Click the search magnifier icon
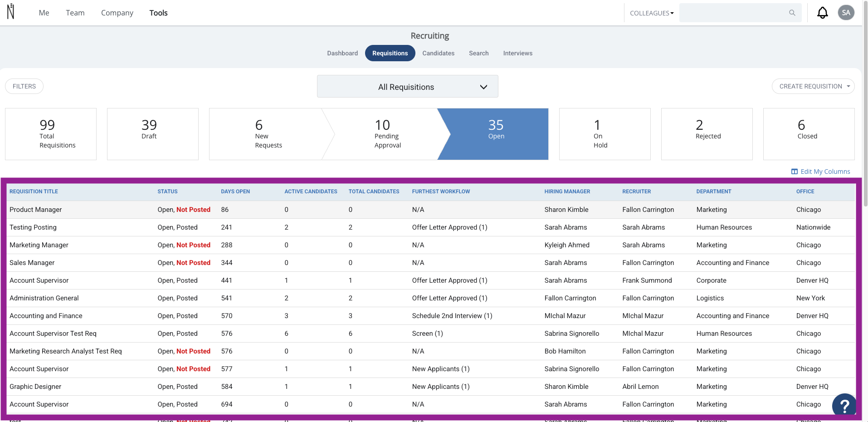Image resolution: width=868 pixels, height=422 pixels. coord(792,13)
